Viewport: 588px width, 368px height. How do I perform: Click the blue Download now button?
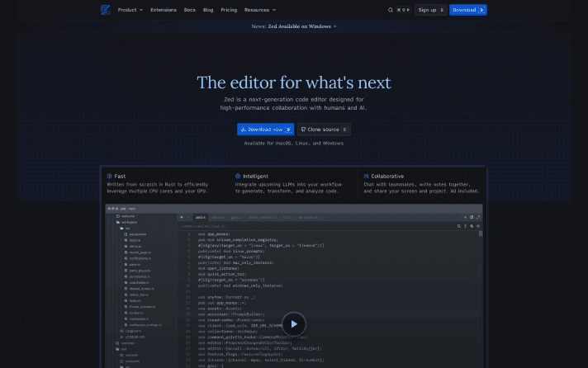pyautogui.click(x=265, y=130)
